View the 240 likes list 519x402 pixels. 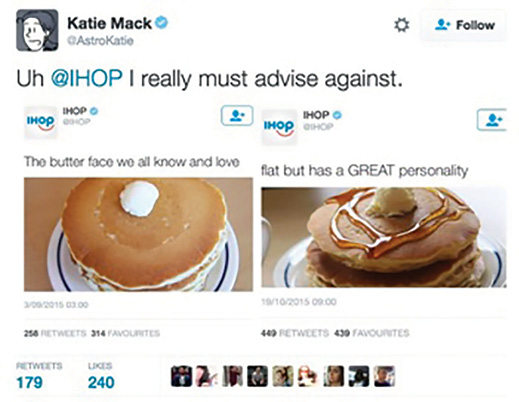coord(101,382)
